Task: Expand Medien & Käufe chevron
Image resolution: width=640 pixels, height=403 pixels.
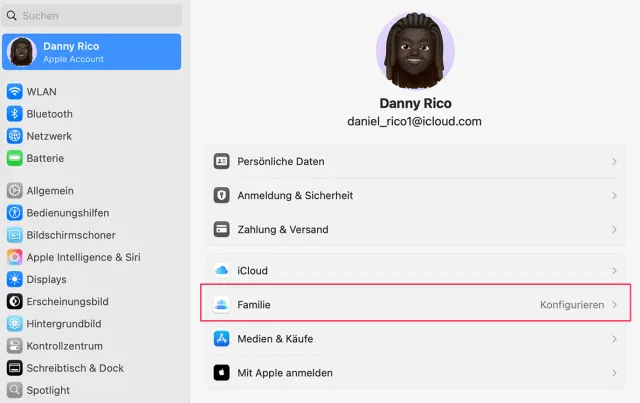Action: (614, 339)
